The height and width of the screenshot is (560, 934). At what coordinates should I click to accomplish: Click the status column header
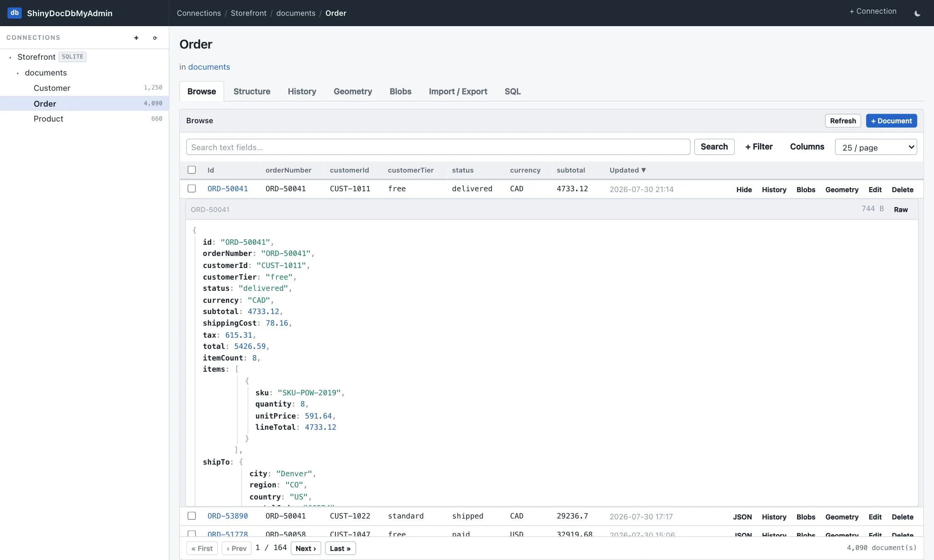click(x=463, y=170)
